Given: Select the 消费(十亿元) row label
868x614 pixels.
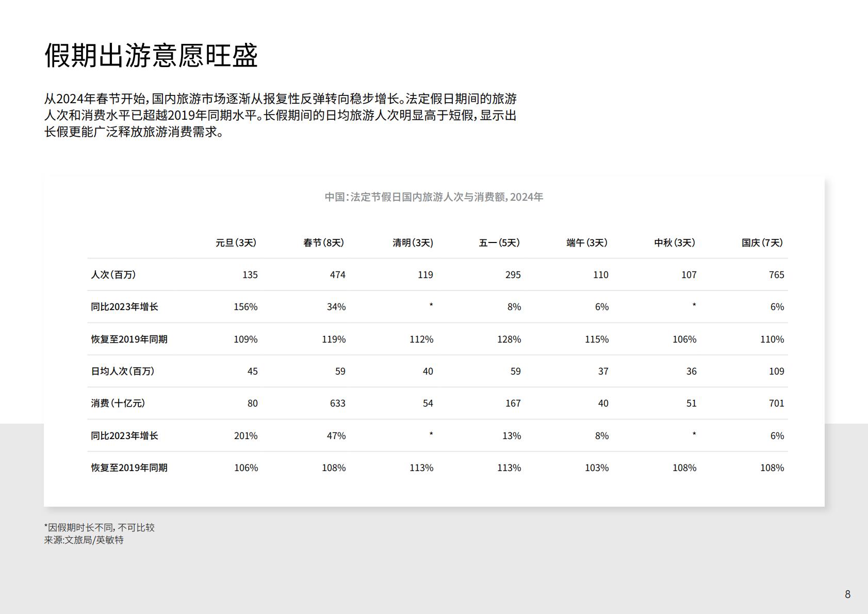Looking at the screenshot, I should click(119, 403).
